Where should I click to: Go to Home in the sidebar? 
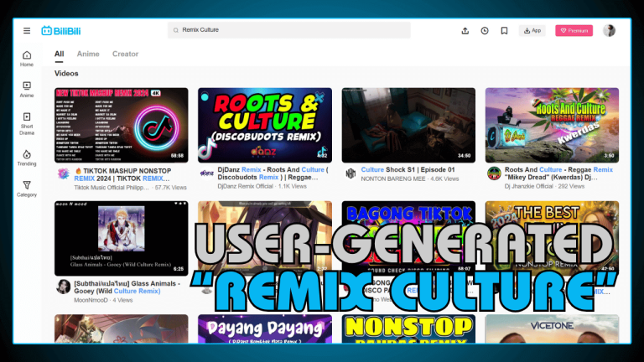[27, 59]
